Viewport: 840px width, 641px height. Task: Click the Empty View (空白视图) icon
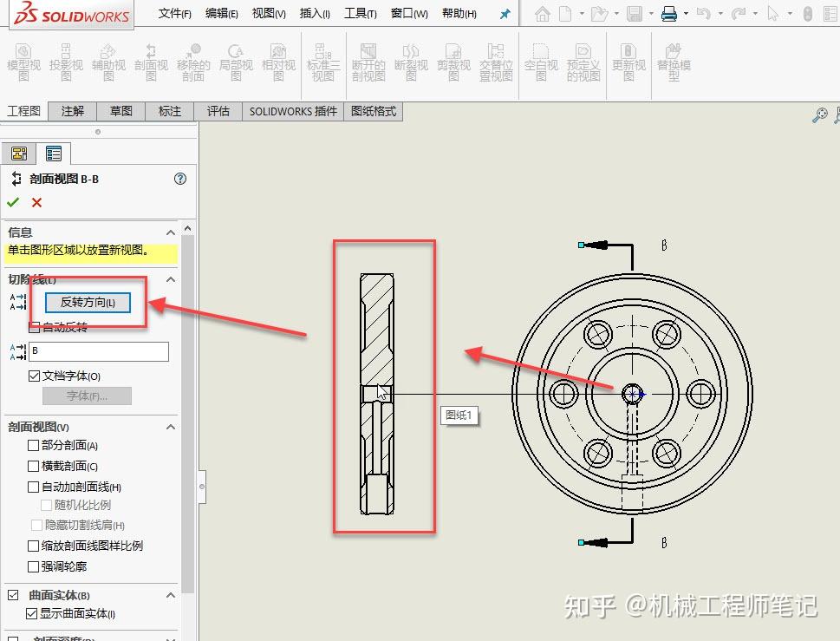[x=541, y=62]
